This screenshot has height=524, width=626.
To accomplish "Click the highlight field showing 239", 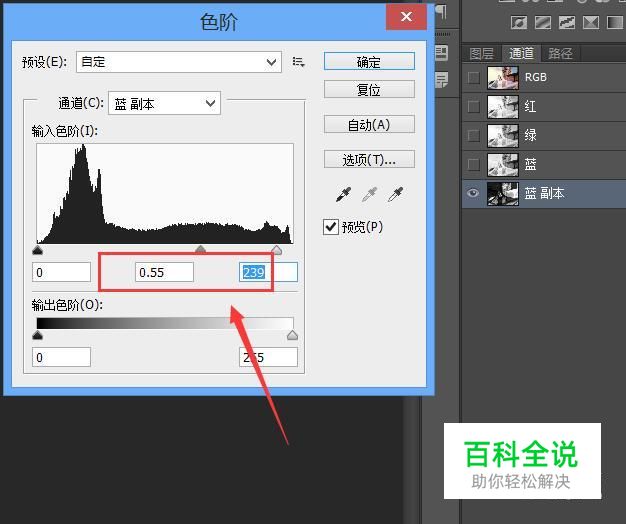I will pos(268,272).
